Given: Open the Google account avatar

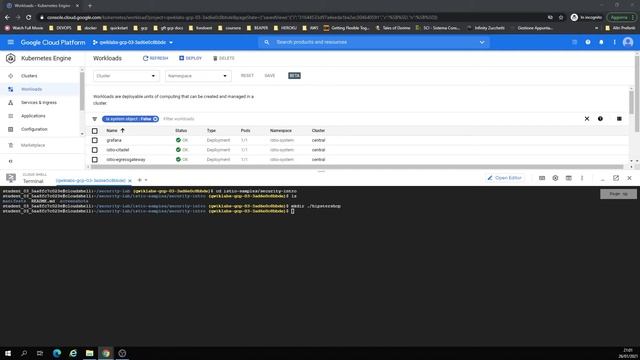Looking at the screenshot, I should (628, 42).
